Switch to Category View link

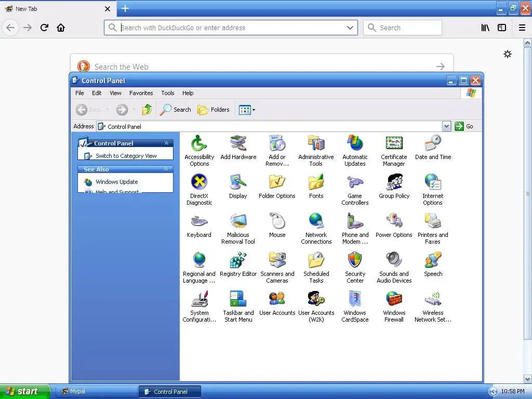point(126,156)
